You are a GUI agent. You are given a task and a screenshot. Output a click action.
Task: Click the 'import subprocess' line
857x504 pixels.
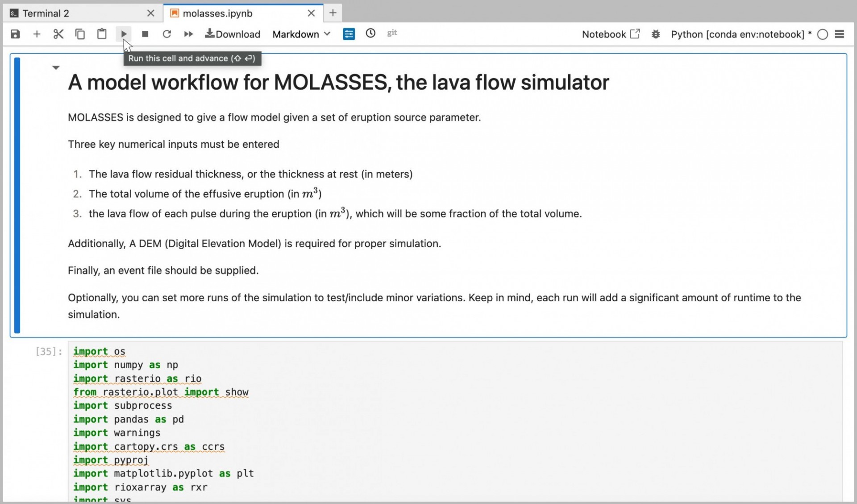click(122, 405)
